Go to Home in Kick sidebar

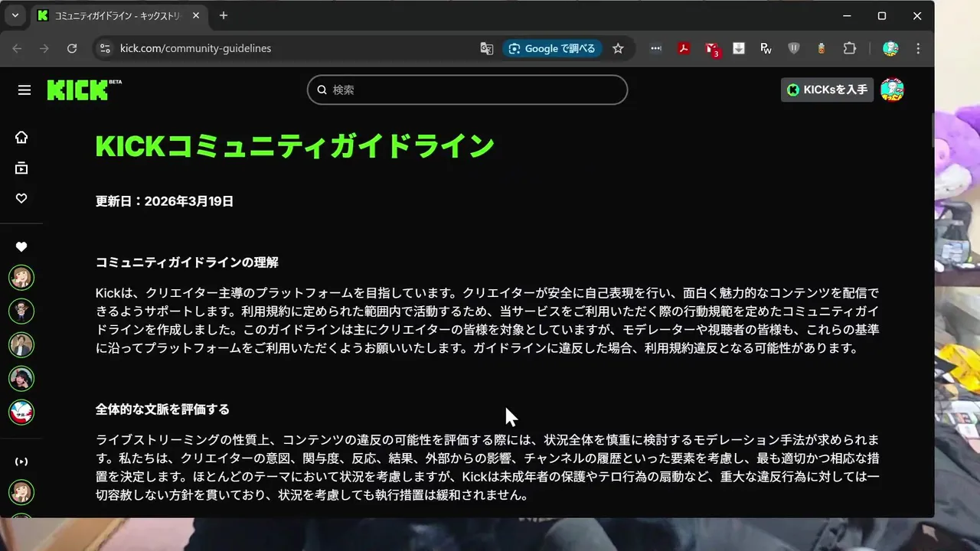click(x=21, y=137)
